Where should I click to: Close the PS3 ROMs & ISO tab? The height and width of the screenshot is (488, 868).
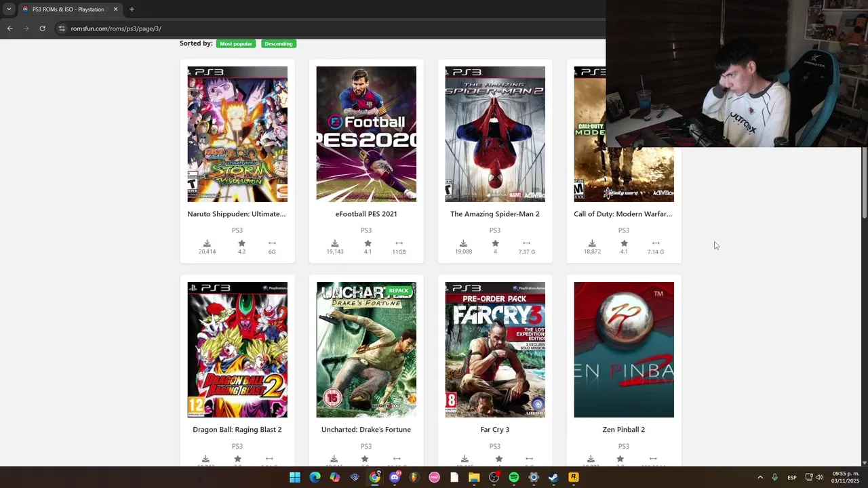pyautogui.click(x=115, y=9)
